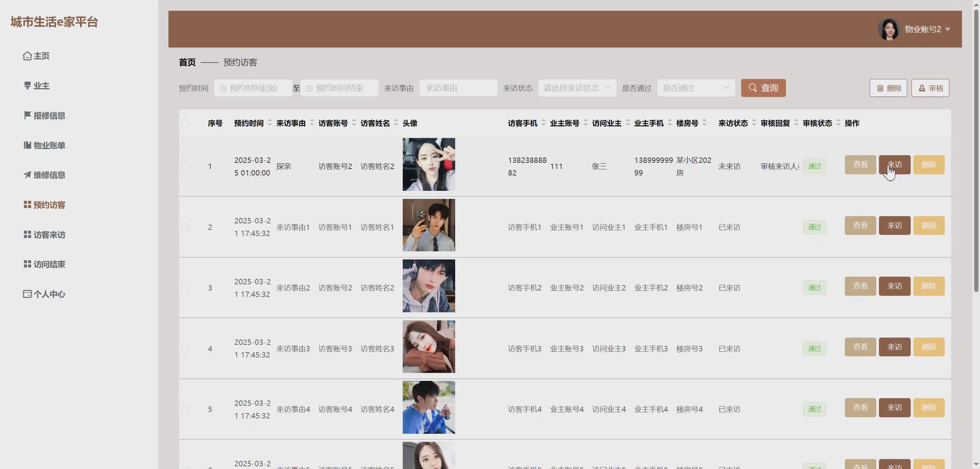Click the 审核 button at top right

coord(930,88)
